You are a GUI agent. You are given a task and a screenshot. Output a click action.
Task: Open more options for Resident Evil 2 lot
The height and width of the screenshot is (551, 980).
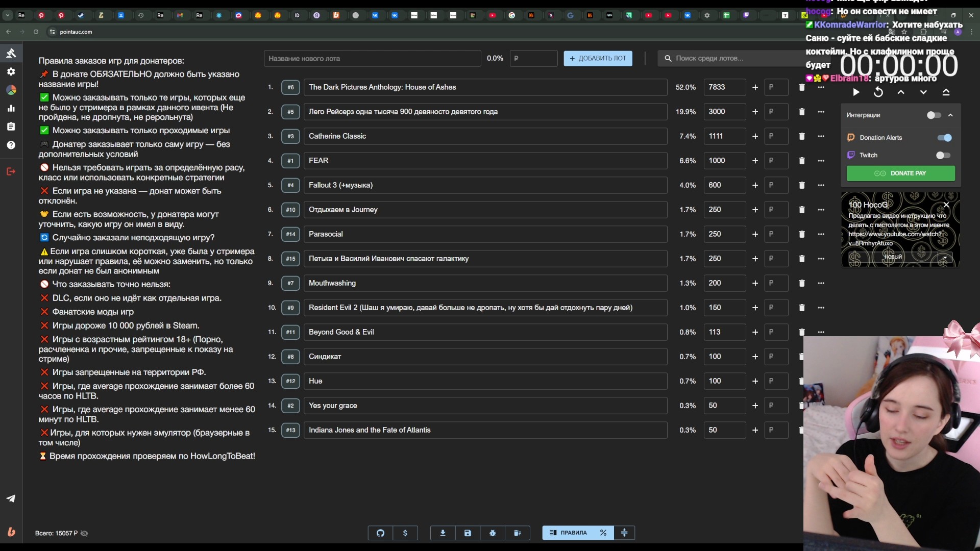(x=821, y=308)
